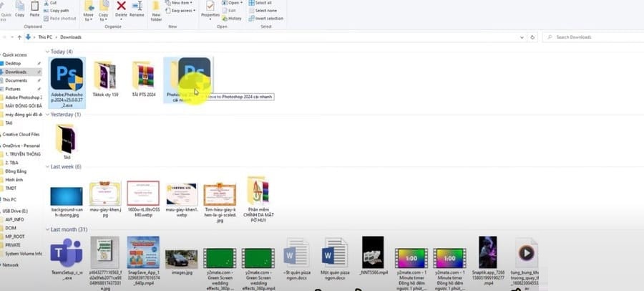Image resolution: width=644 pixels, height=291 pixels.
Task: Select the TA6 folder under Yesterday
Action: [67, 142]
